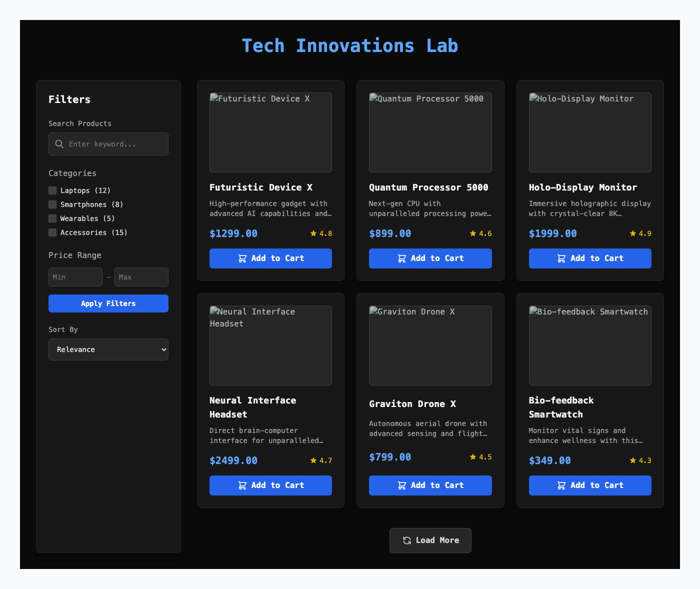Check the Accessories (15) category checkbox
Screen dimensions: 700x589
pyautogui.click(x=52, y=232)
